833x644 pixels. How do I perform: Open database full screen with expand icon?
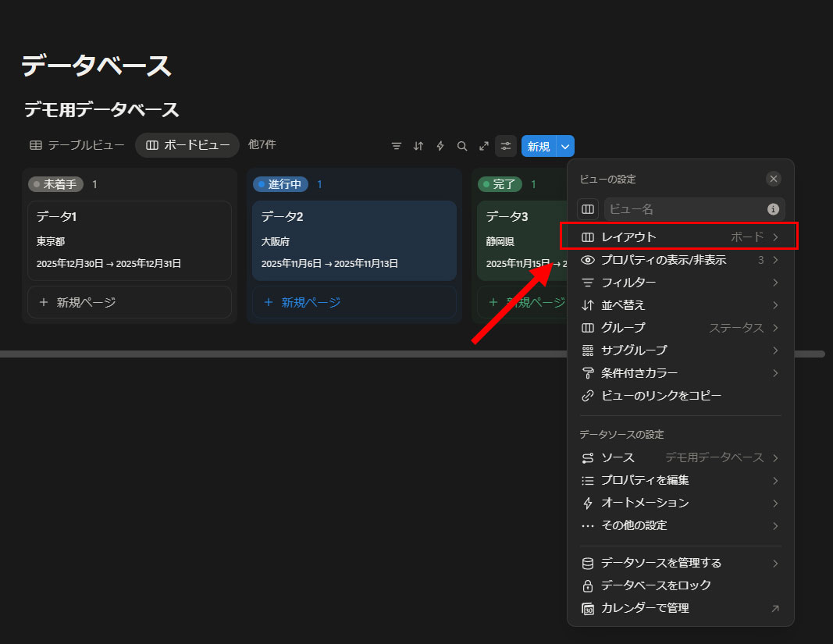tap(484, 146)
